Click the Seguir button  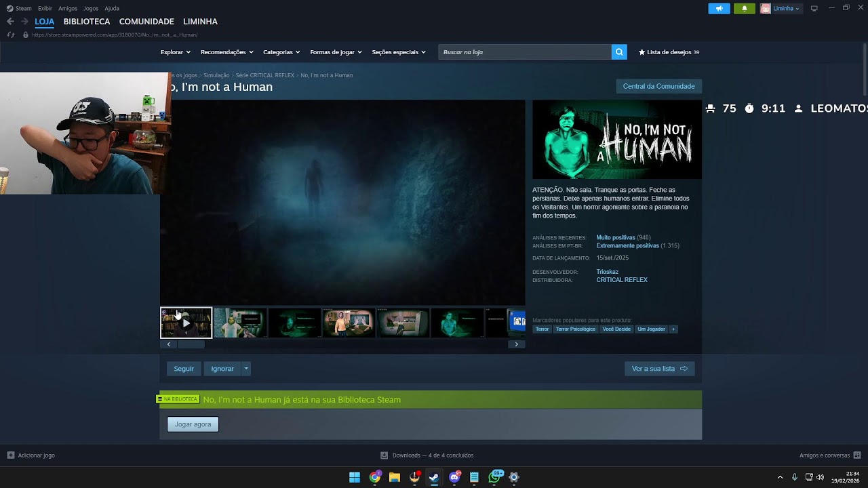tap(184, 369)
